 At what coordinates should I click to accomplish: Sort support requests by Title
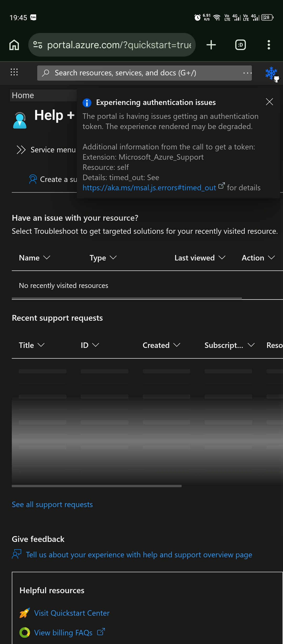click(32, 345)
